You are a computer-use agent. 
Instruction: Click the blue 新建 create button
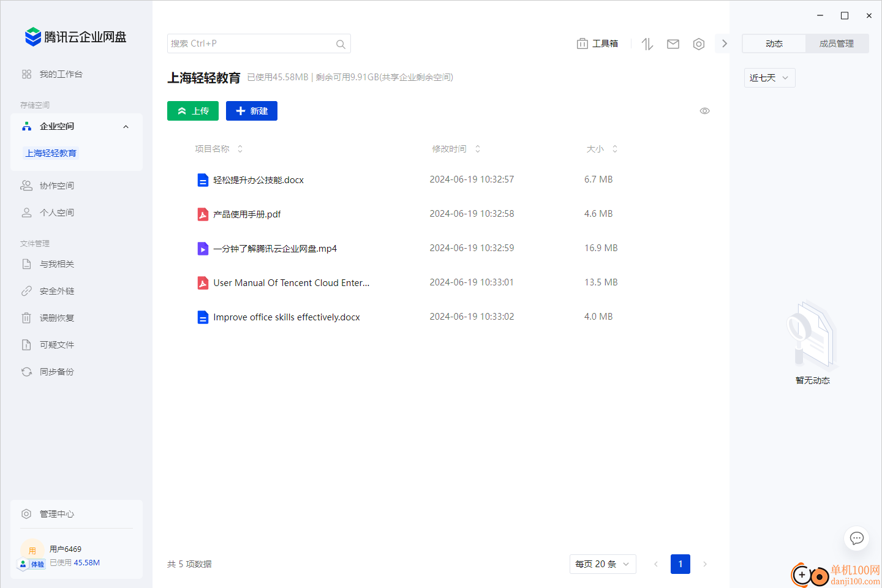click(x=252, y=111)
